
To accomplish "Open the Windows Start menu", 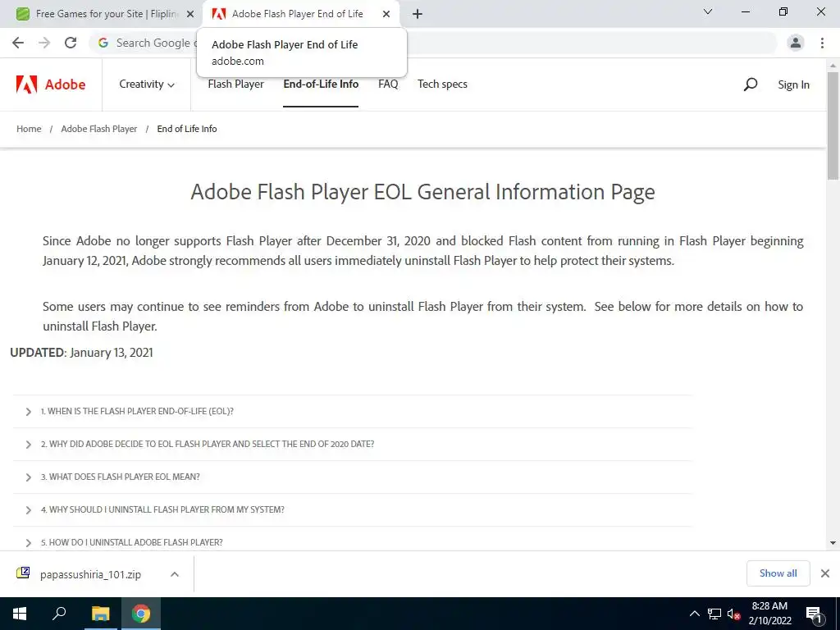I will 20,614.
